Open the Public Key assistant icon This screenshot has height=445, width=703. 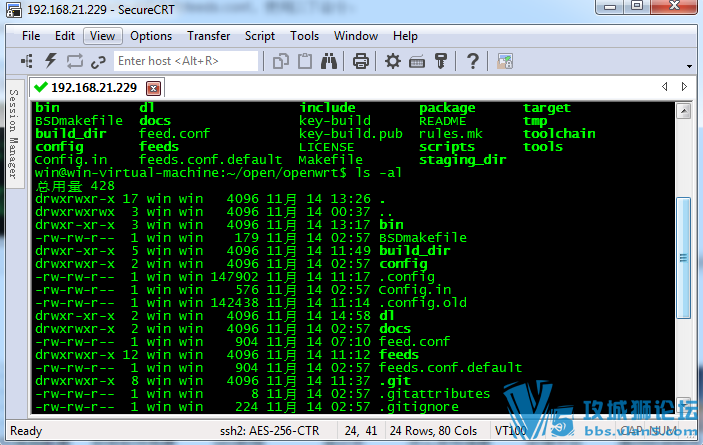pyautogui.click(x=441, y=61)
